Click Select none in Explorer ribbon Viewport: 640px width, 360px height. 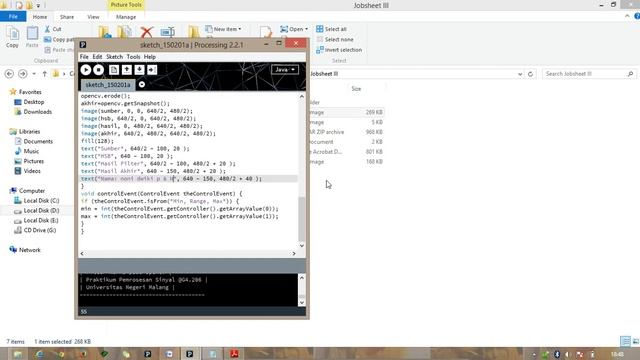335,40
